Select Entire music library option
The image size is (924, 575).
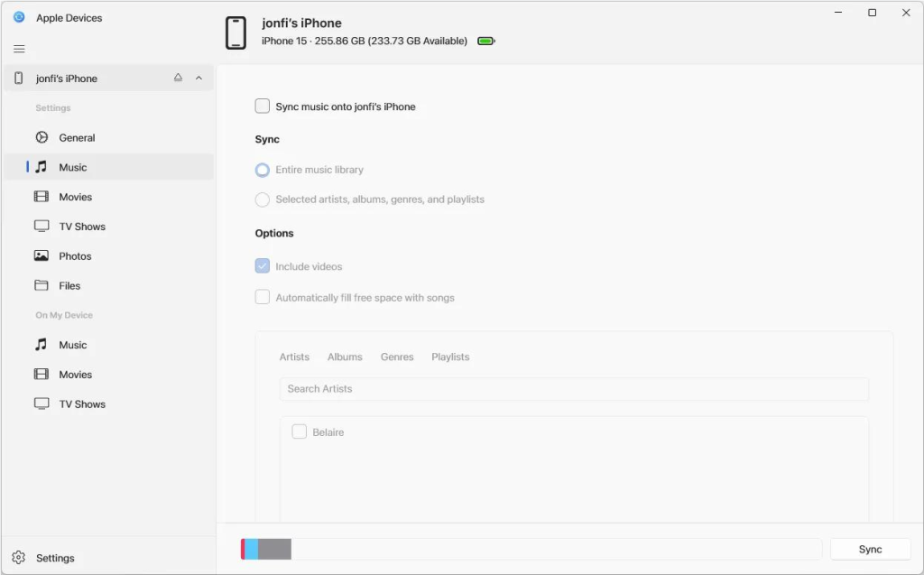pos(263,170)
